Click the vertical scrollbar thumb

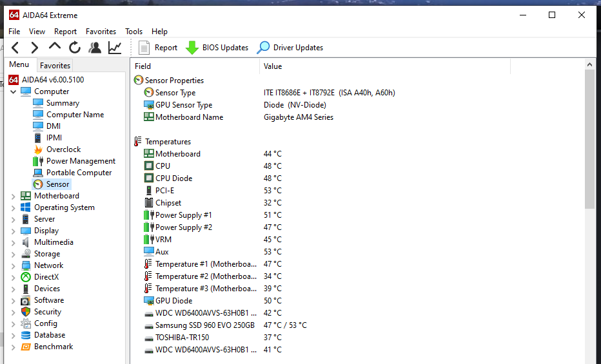coord(589,139)
